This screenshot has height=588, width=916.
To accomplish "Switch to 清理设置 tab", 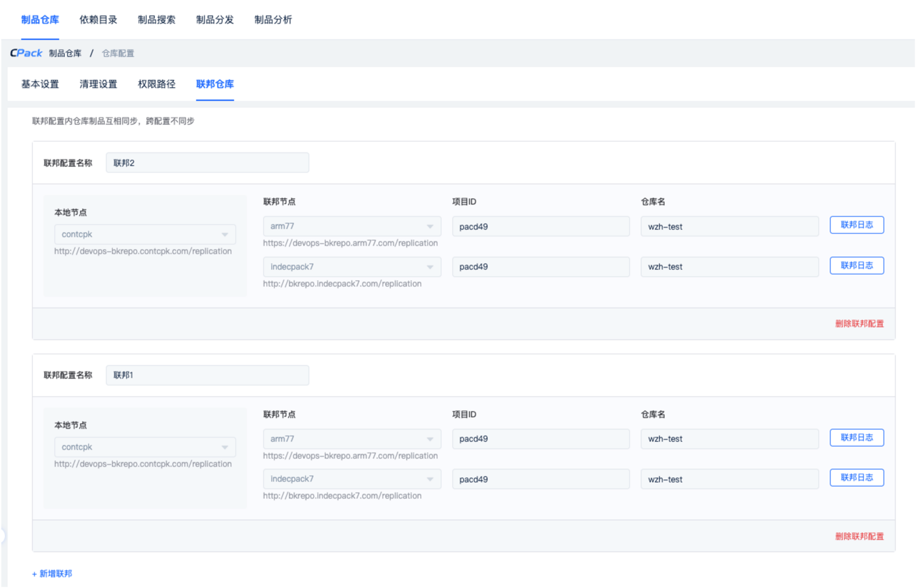I will coord(98,84).
